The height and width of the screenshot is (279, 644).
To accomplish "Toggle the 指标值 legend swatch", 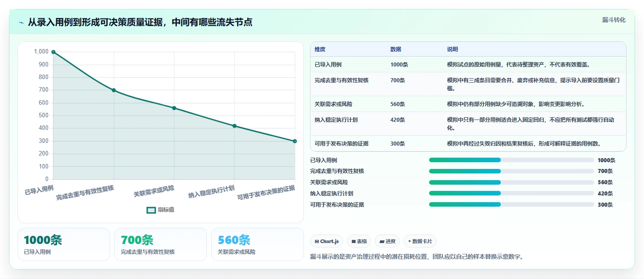I will click(x=152, y=210).
